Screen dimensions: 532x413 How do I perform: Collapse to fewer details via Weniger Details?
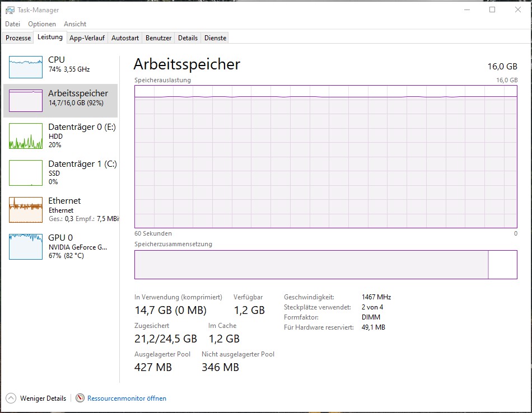tap(36, 398)
